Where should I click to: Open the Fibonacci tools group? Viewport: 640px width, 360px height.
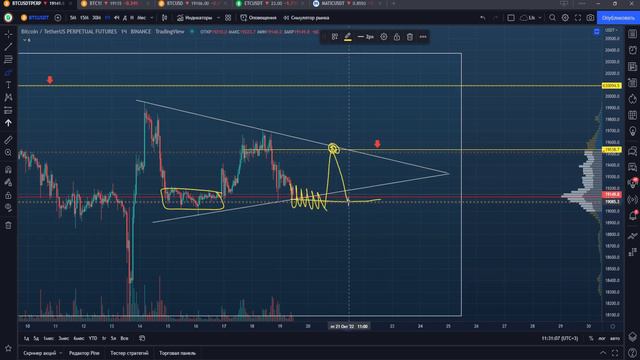tap(8, 60)
